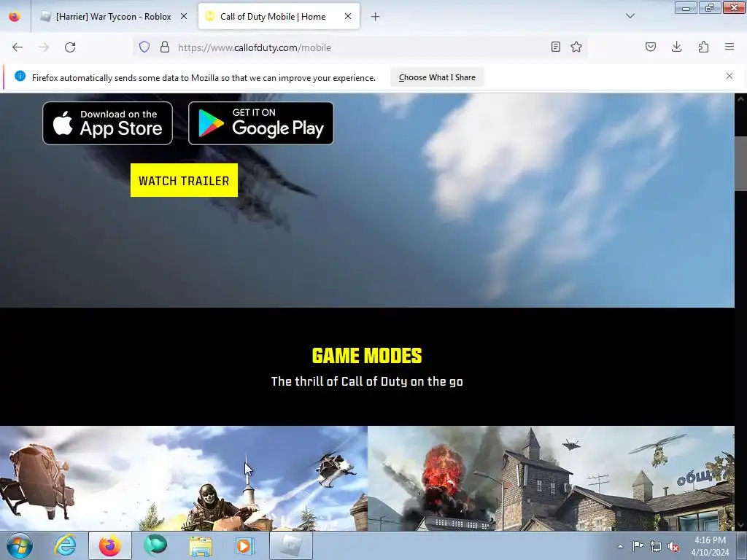Close the War Tycoon Roblox tab
This screenshot has width=747, height=560.
(x=184, y=16)
